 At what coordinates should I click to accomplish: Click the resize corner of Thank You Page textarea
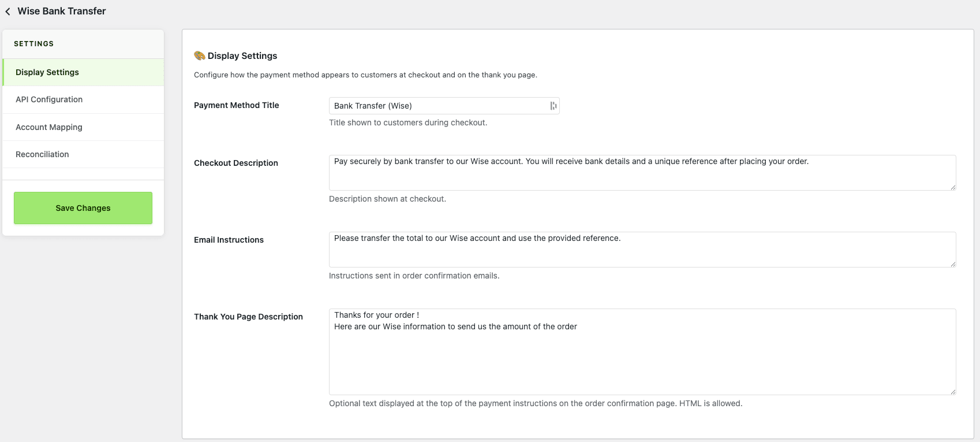coord(952,391)
